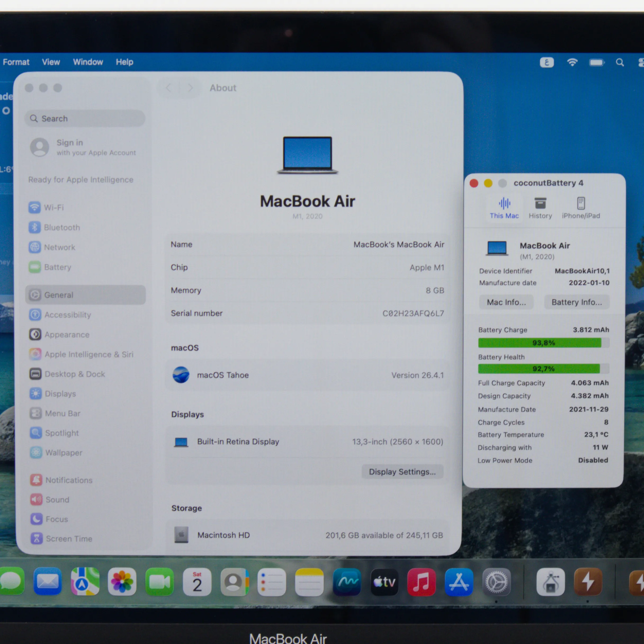Open Battery settings in the sidebar
The height and width of the screenshot is (644, 644).
(50, 267)
